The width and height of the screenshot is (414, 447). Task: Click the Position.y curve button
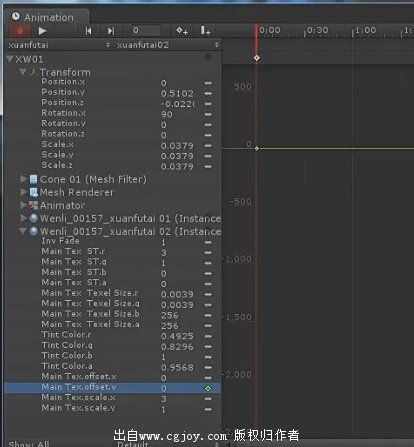208,94
